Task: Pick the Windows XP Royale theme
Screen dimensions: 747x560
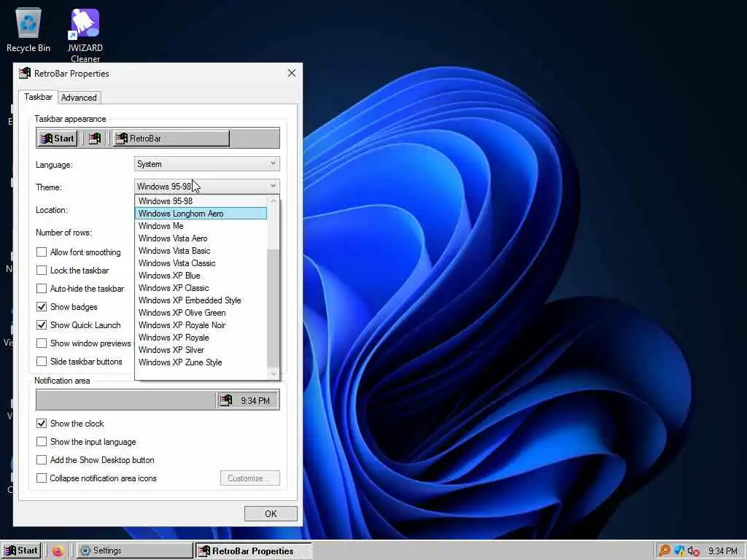Action: (x=201, y=337)
